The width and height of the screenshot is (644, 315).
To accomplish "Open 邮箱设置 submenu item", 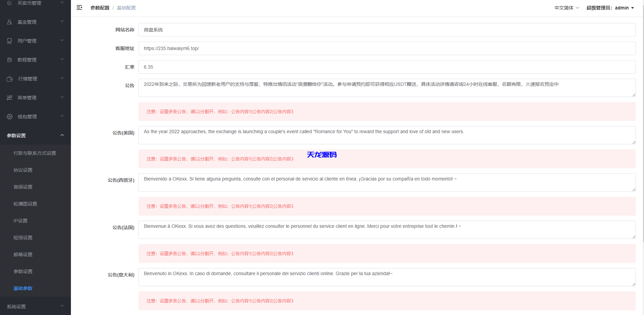I will 23,255.
